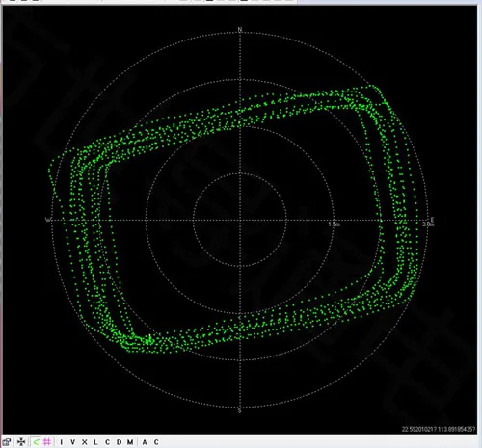Click the 'I' toolbar button

click(62, 442)
